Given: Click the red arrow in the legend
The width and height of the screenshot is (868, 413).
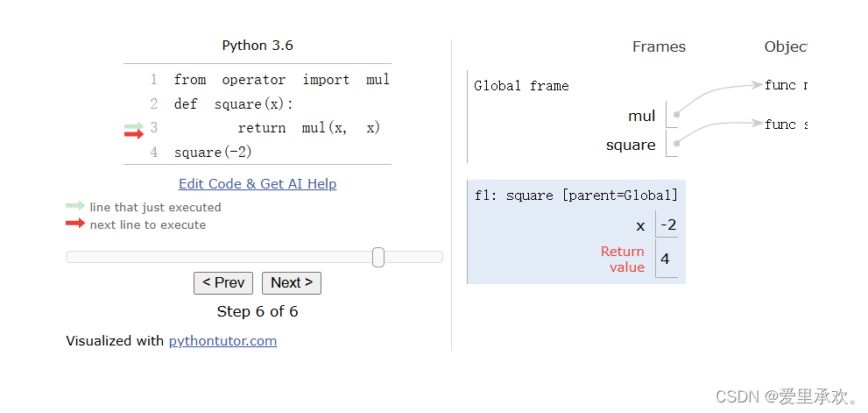Looking at the screenshot, I should pyautogui.click(x=75, y=224).
